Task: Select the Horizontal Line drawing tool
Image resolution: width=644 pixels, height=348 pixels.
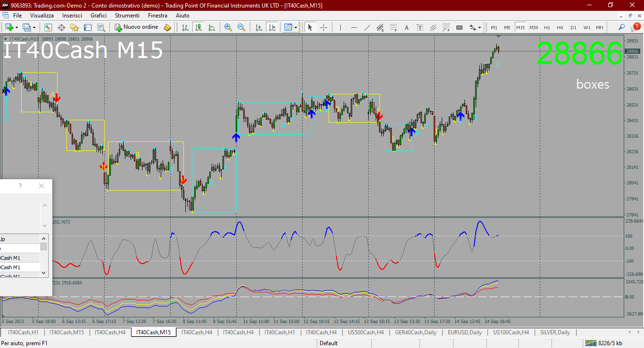Action: tap(354, 27)
